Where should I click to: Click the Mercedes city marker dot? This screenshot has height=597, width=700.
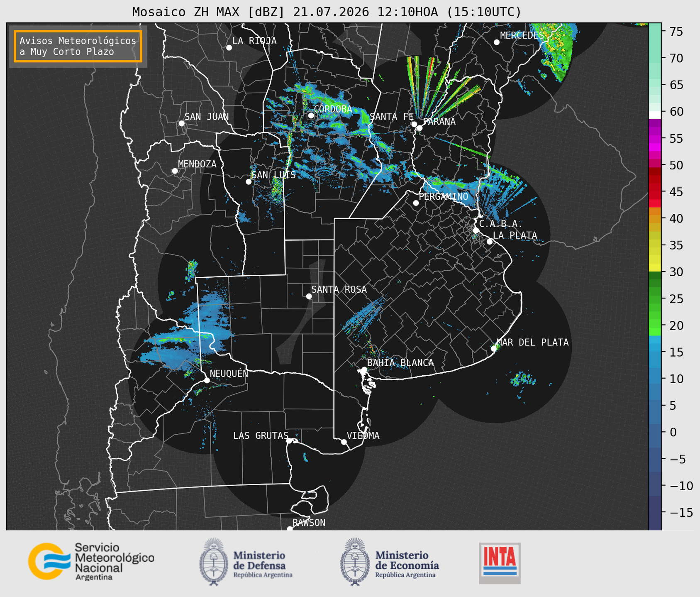[497, 42]
